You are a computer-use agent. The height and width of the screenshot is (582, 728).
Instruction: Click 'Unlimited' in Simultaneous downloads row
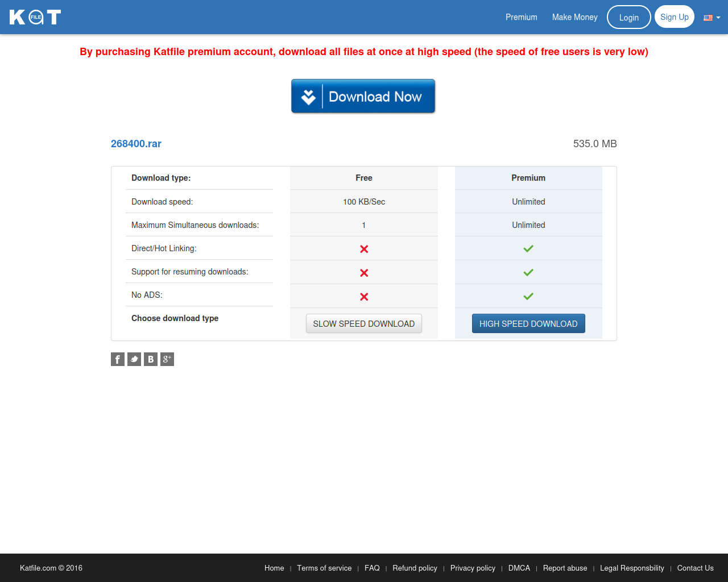click(528, 225)
